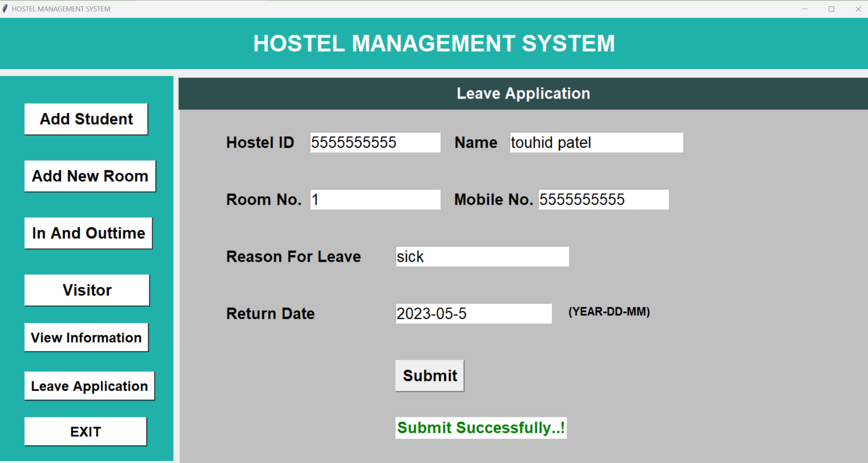This screenshot has width=868, height=463.
Task: Select the Mobile No. input field
Action: 603,199
